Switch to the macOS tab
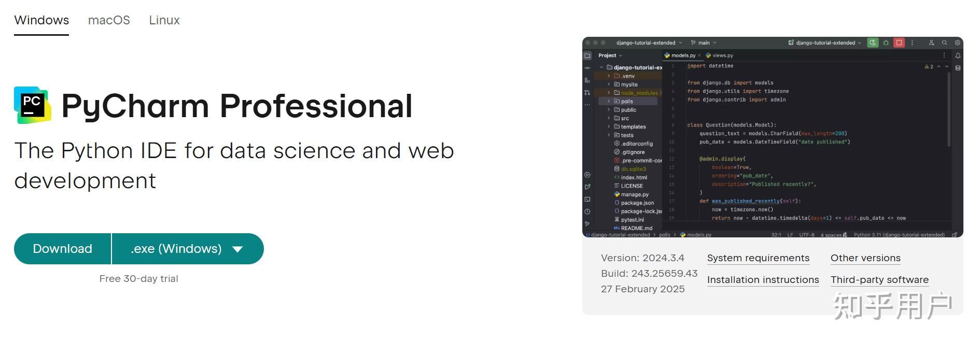Viewport: 980px width, 340px height. (x=108, y=20)
